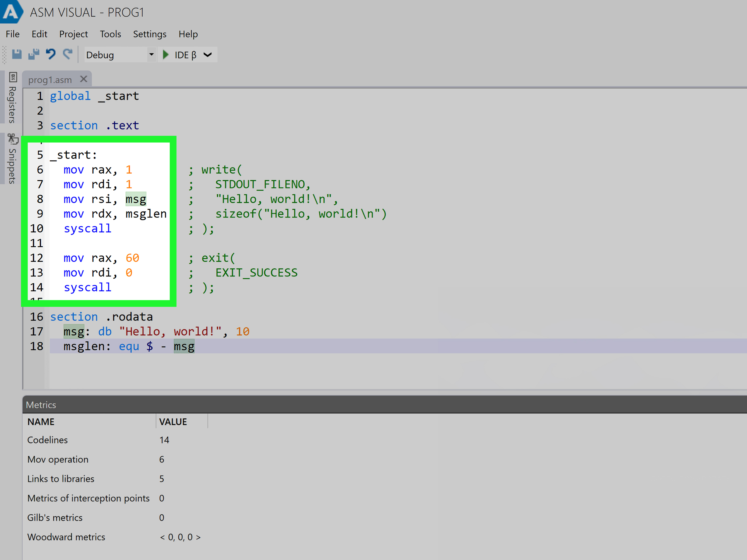Click the Redo arrow icon

(67, 54)
